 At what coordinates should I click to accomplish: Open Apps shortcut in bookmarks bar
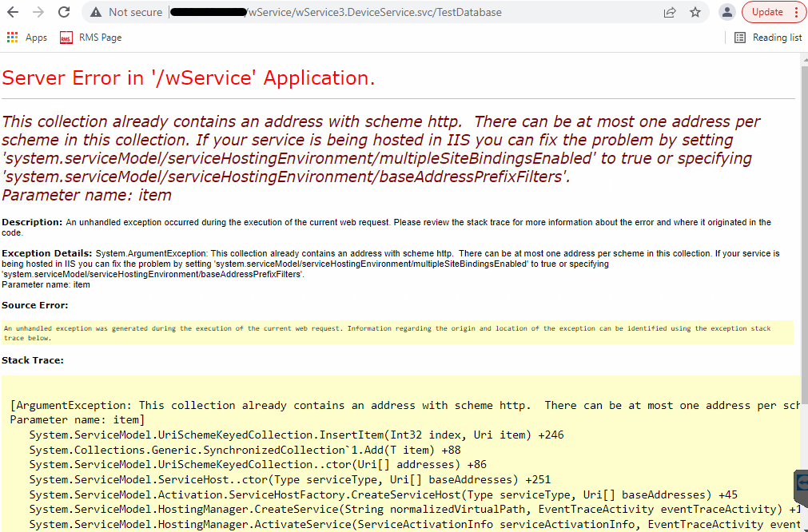point(27,38)
